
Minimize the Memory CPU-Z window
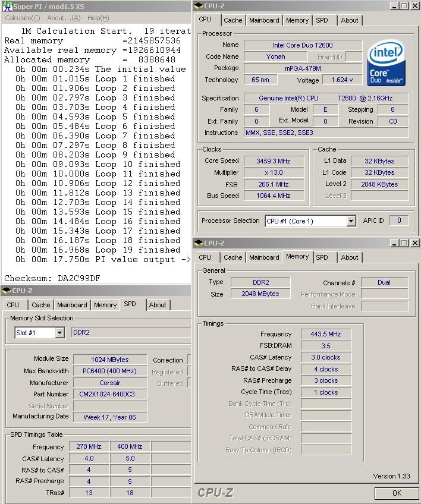(x=395, y=243)
